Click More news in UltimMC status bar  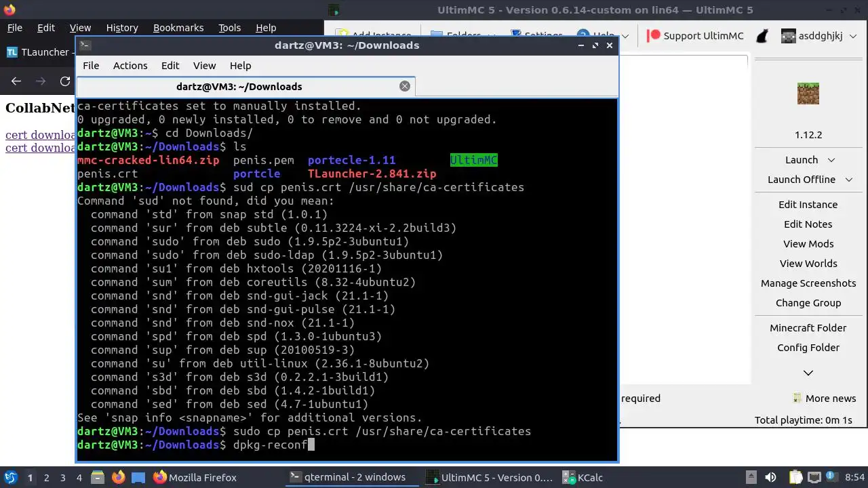[831, 399]
